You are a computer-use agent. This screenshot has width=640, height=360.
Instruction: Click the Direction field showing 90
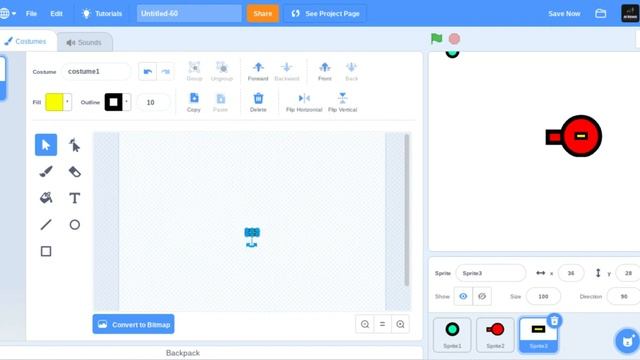pyautogui.click(x=623, y=296)
